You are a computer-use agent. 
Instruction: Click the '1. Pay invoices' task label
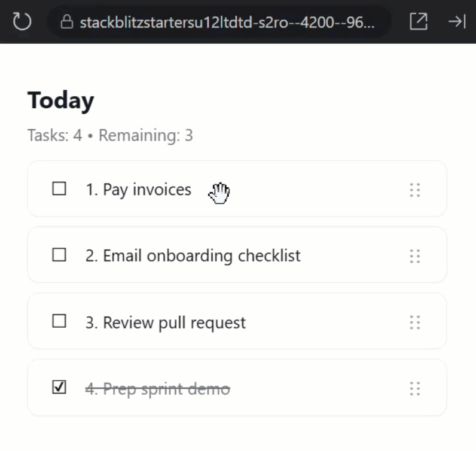pyautogui.click(x=138, y=190)
